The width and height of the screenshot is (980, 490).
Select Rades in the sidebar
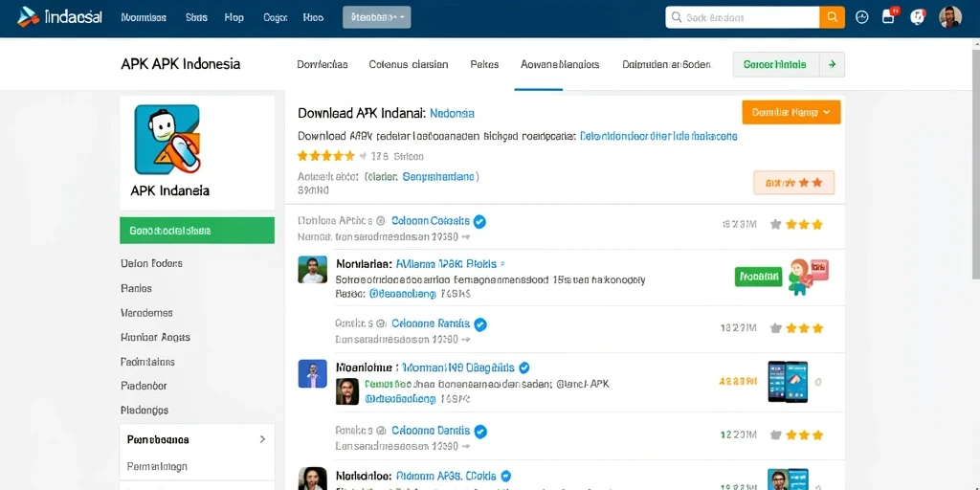coord(136,288)
